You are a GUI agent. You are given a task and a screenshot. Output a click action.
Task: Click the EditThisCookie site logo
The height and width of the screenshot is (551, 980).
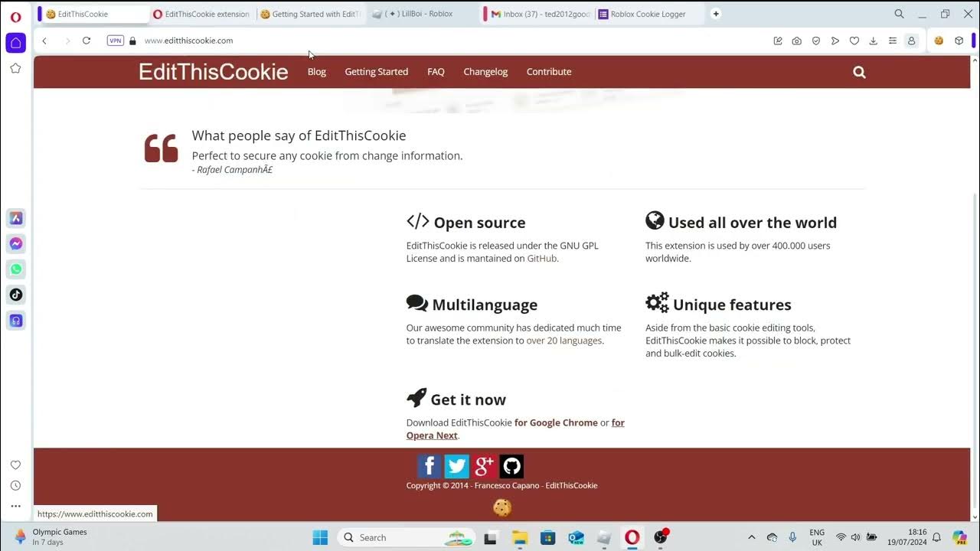[x=213, y=72]
